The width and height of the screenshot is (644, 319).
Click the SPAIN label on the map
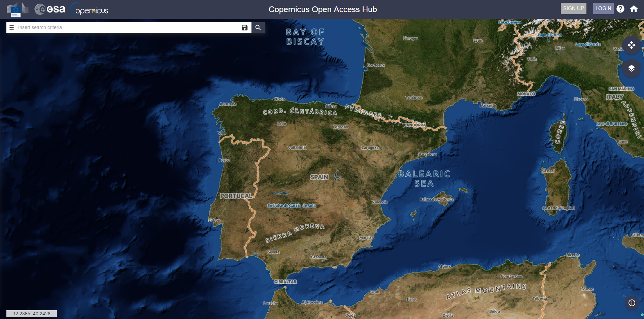(x=319, y=177)
